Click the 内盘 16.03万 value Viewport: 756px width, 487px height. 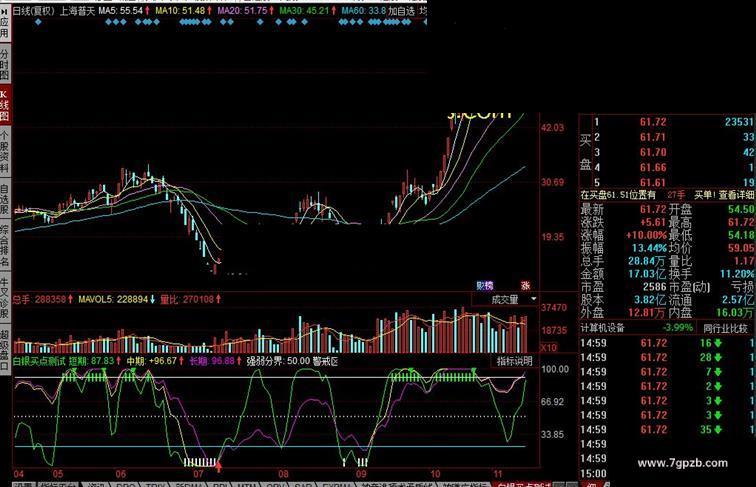click(735, 313)
